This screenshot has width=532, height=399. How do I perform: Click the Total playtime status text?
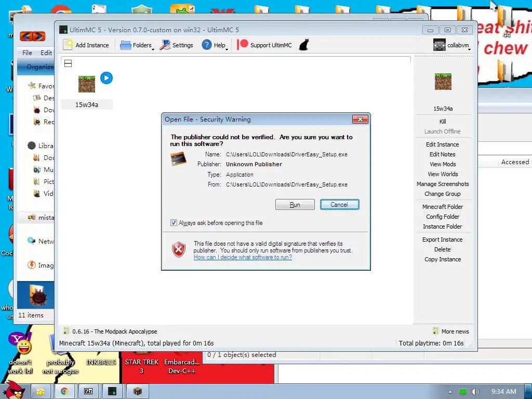pyautogui.click(x=431, y=343)
